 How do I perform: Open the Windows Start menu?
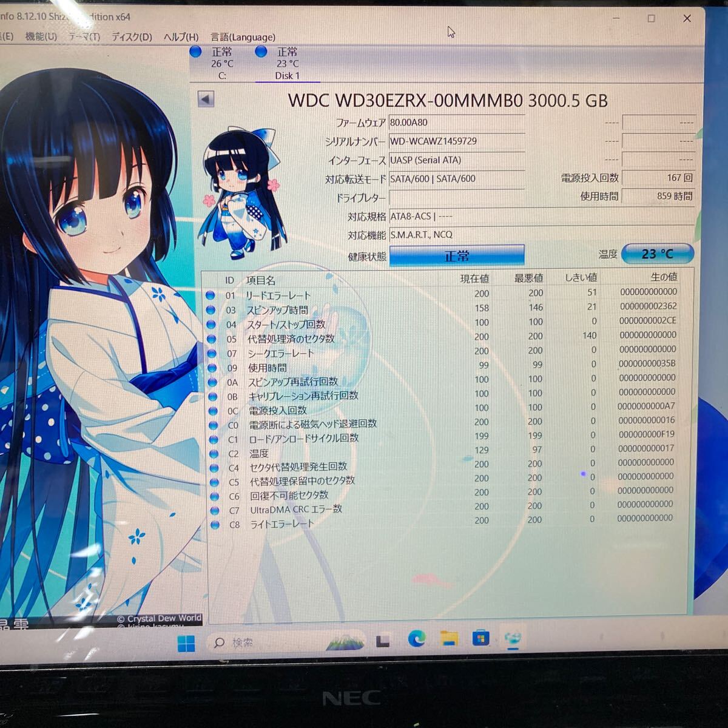click(x=186, y=642)
